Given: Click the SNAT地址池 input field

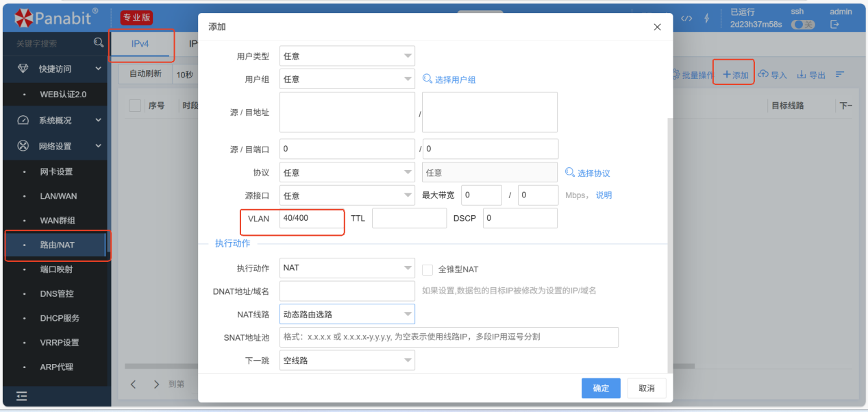Looking at the screenshot, I should pos(449,337).
